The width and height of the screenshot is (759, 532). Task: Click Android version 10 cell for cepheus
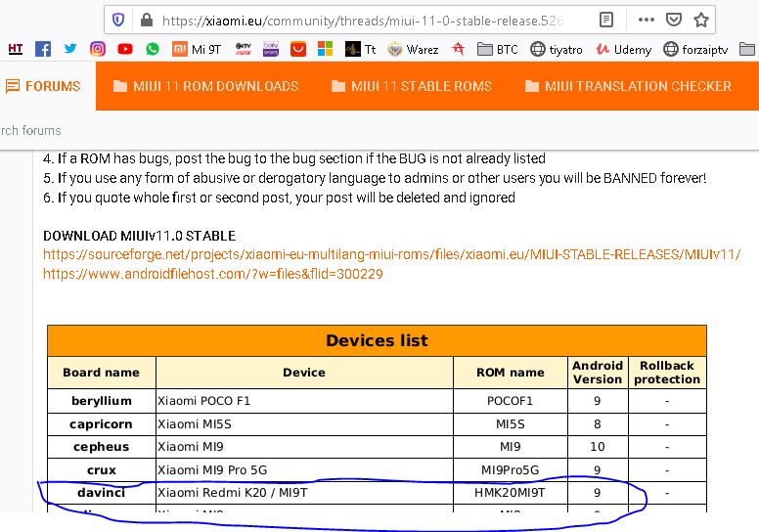click(x=598, y=447)
